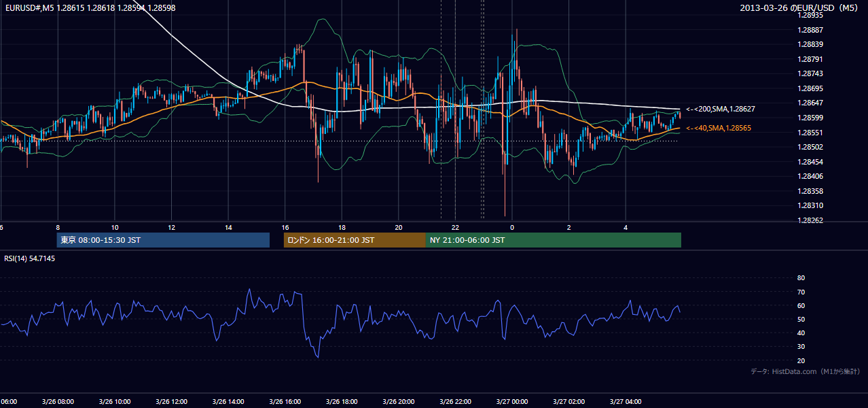Click the 3/27 00:00 date label
Viewport: 868px width, 408px height.
click(512, 402)
